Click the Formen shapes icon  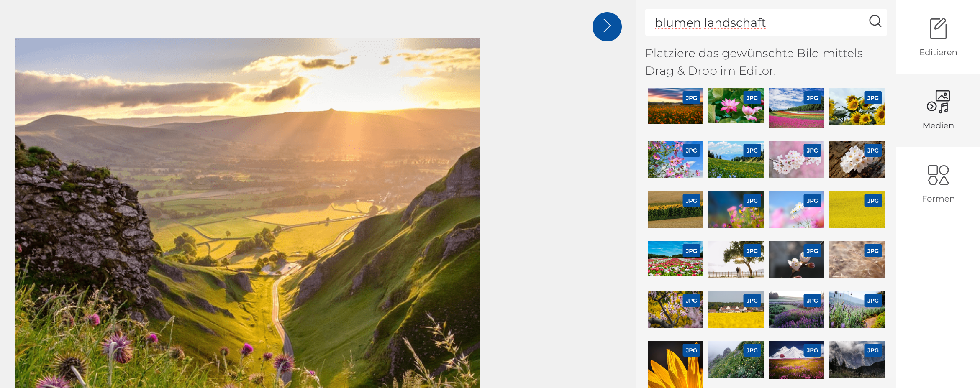(x=938, y=175)
